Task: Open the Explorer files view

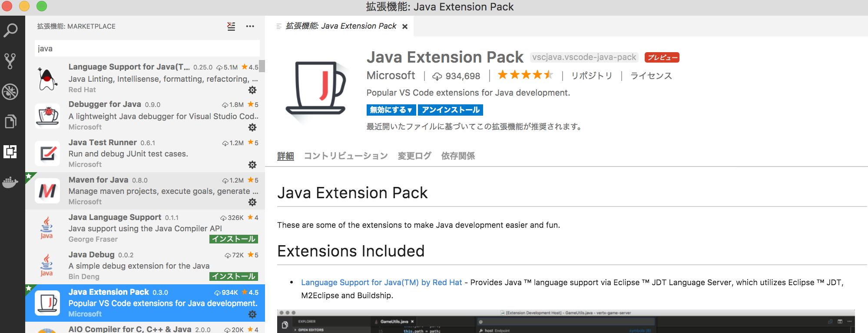Action: (10, 121)
